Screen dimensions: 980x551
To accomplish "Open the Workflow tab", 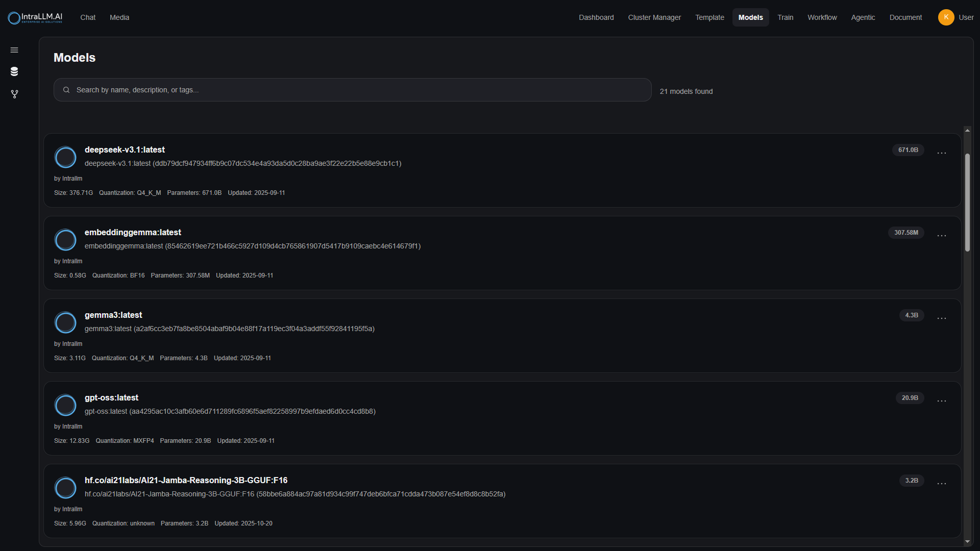I will 822,17.
